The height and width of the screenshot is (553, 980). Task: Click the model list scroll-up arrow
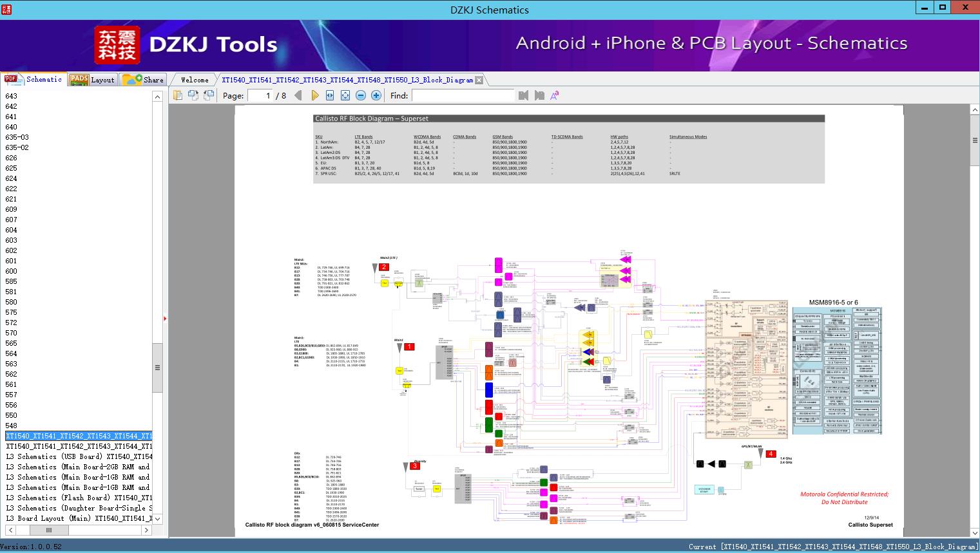point(157,97)
